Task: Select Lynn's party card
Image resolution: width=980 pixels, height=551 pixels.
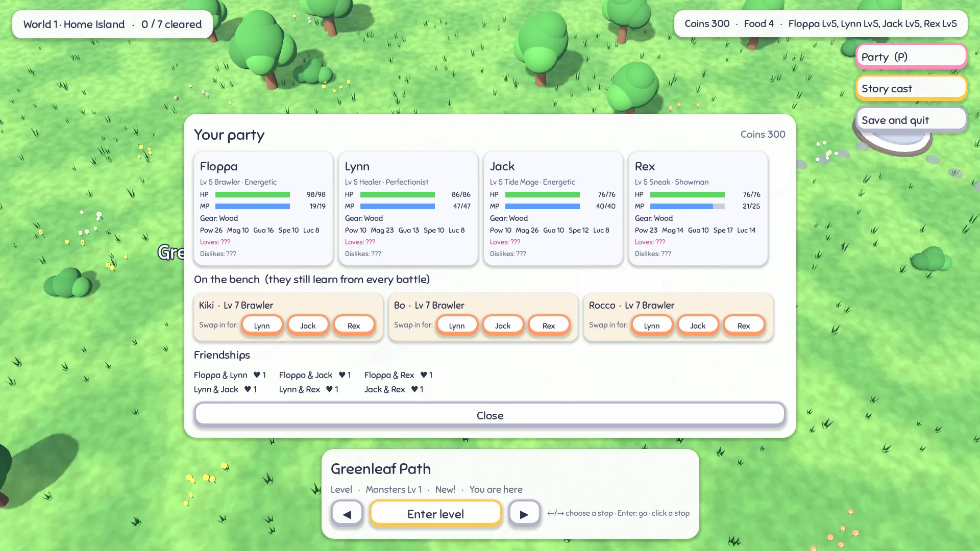Action: click(408, 209)
